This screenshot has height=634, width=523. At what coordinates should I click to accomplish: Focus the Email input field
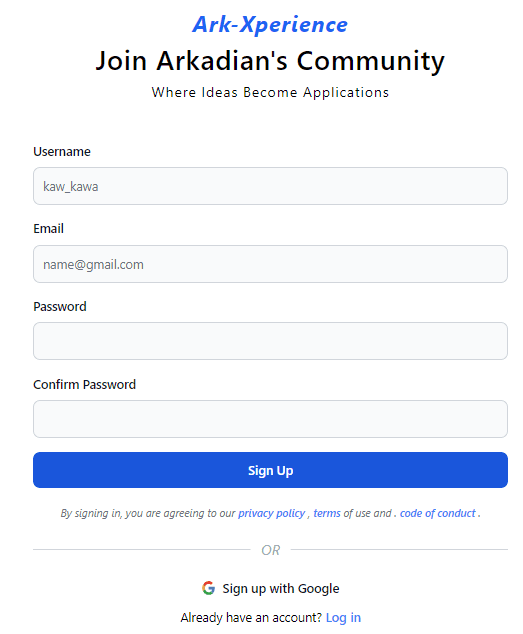click(270, 264)
